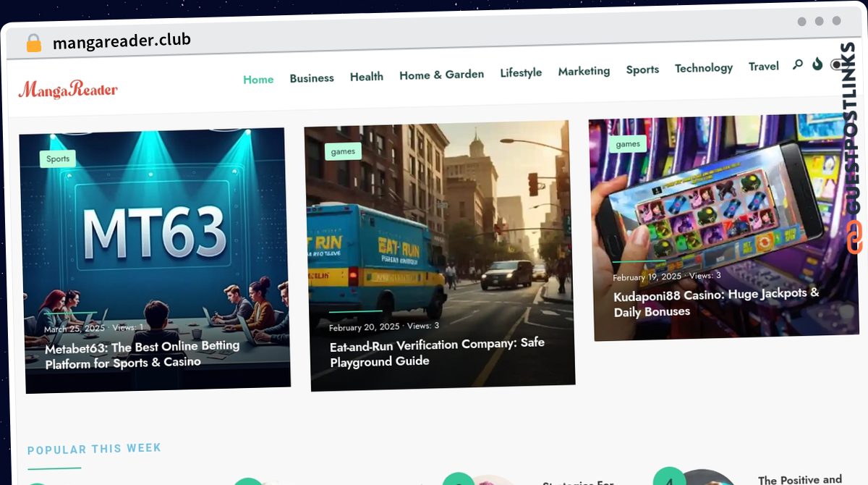Click the MangaReader site logo
The height and width of the screenshot is (485, 868).
pyautogui.click(x=68, y=90)
